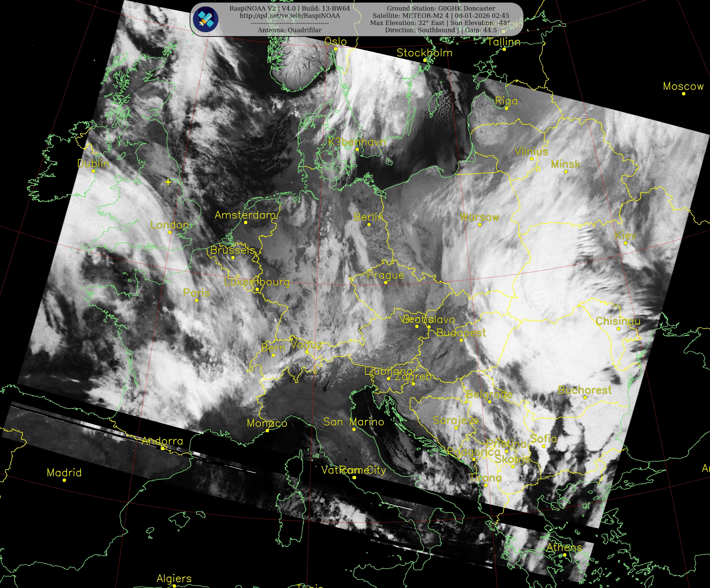Open the qsl.net RaspiNOAA URL link
The height and width of the screenshot is (588, 710).
[290, 16]
